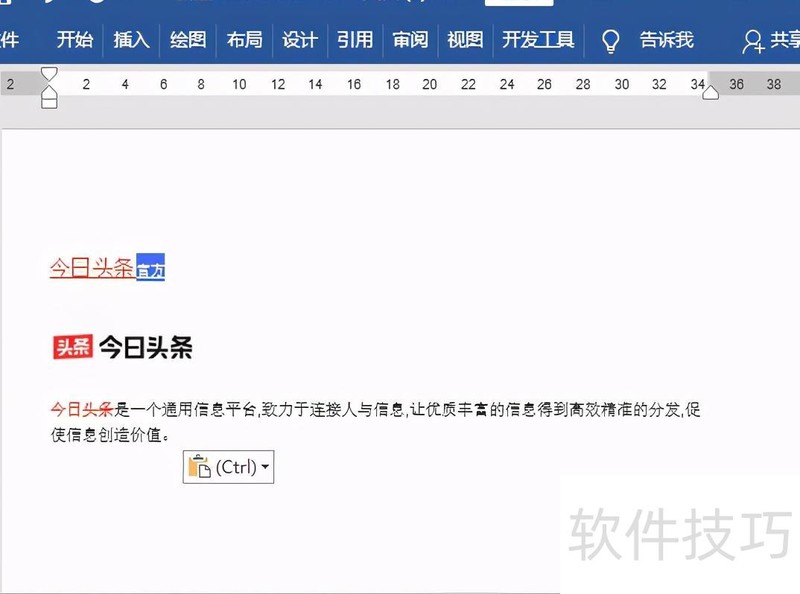Switch to the 插入 tab
Image resolution: width=800 pixels, height=594 pixels.
pyautogui.click(x=131, y=40)
